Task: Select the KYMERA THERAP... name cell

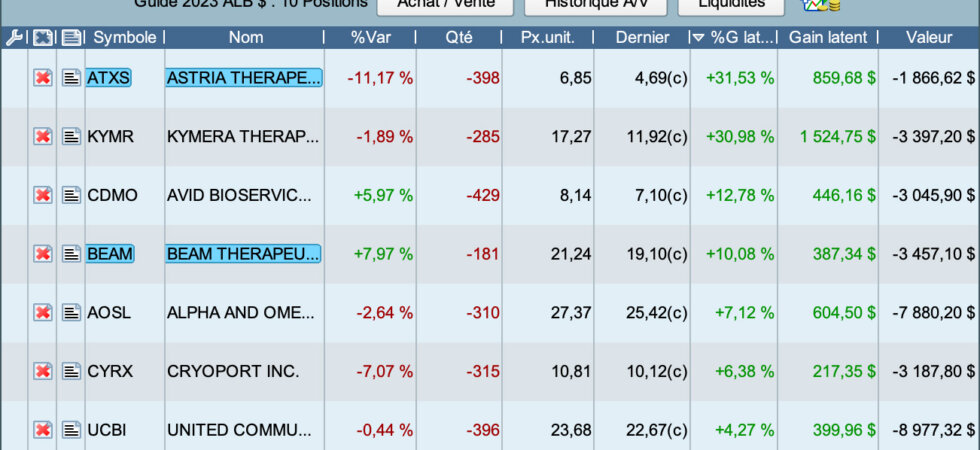Action: 243,136
